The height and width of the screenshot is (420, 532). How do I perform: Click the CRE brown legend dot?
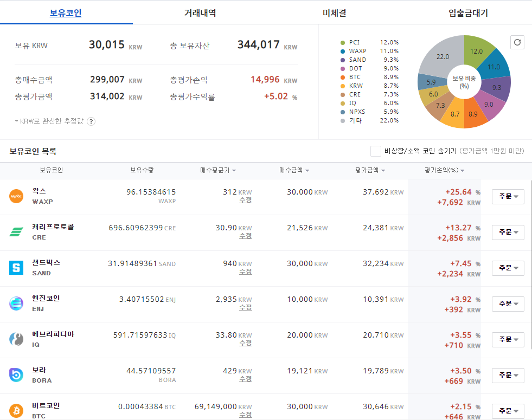[343, 95]
